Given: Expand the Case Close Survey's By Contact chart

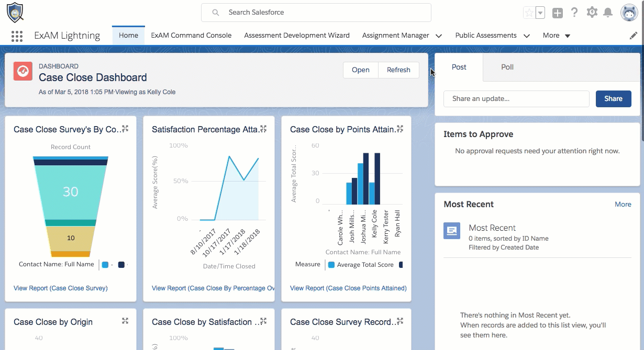Looking at the screenshot, I should pos(125,129).
